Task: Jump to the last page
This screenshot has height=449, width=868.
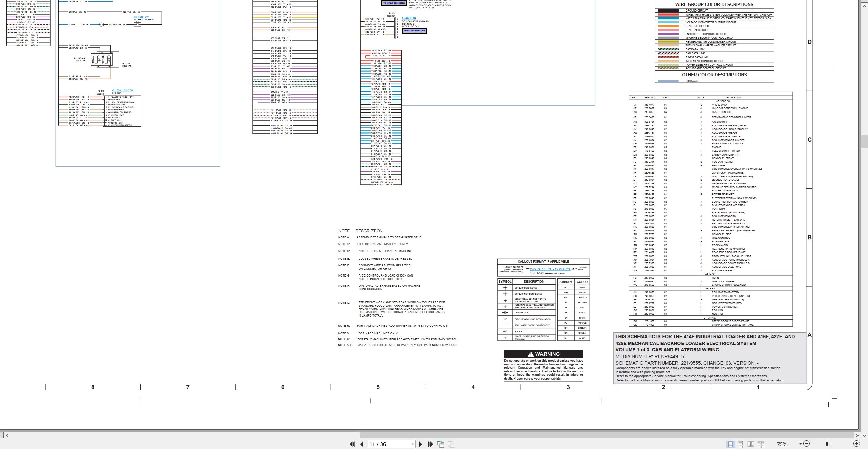Action: coord(431,444)
